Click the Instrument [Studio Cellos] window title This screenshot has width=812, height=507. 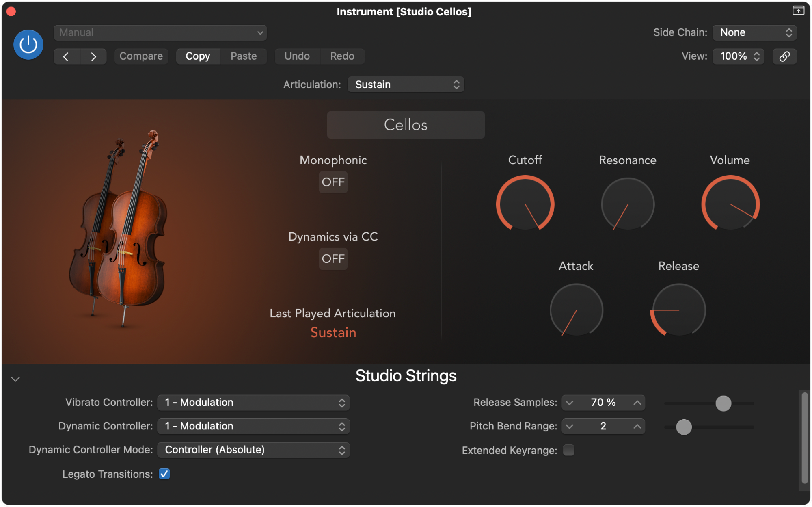pyautogui.click(x=404, y=12)
